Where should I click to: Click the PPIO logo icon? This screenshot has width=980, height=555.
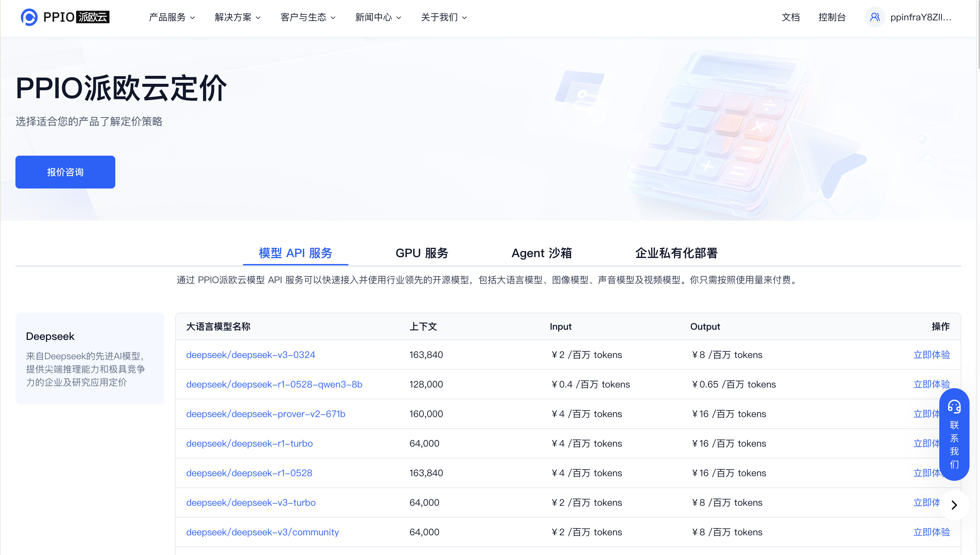click(x=29, y=17)
